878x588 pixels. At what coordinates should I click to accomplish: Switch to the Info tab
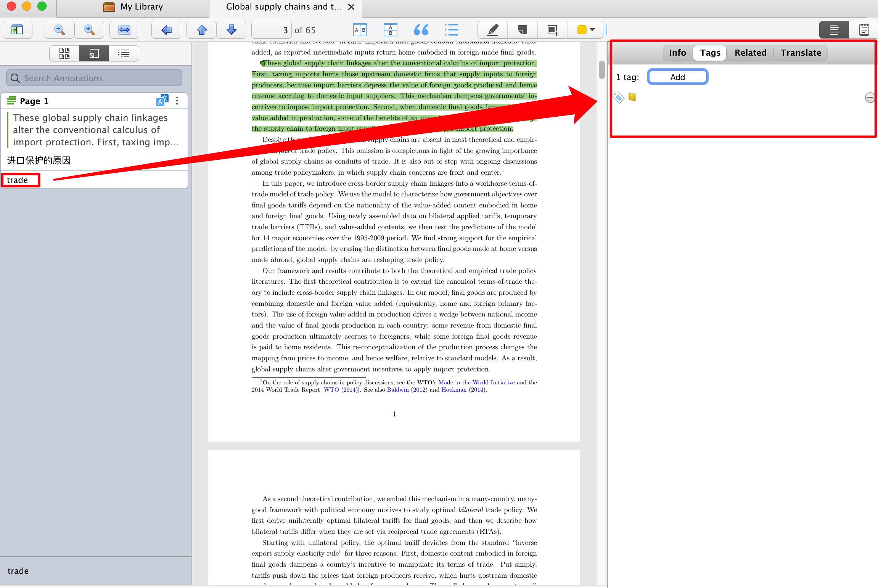point(677,53)
